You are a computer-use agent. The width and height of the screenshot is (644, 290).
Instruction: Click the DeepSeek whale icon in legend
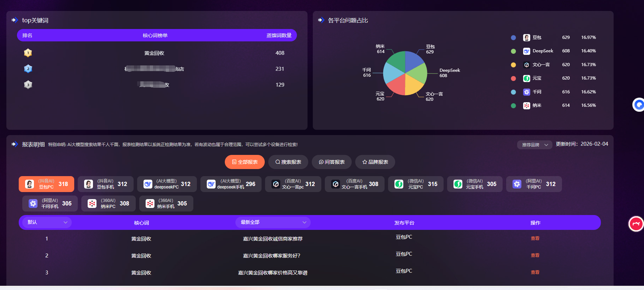527,51
